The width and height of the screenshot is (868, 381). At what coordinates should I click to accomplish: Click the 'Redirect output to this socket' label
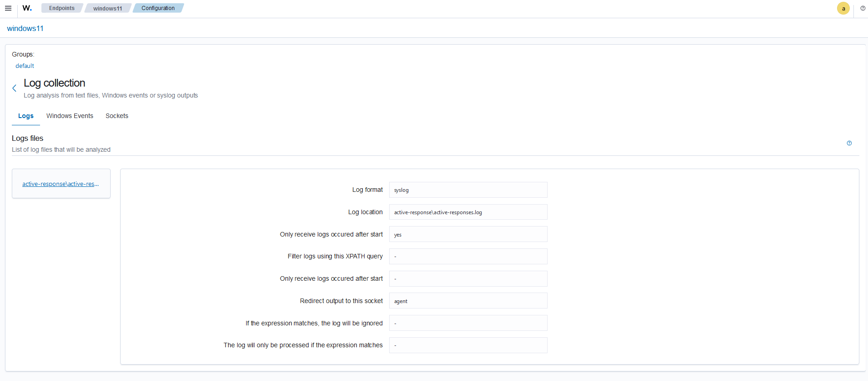tap(341, 301)
